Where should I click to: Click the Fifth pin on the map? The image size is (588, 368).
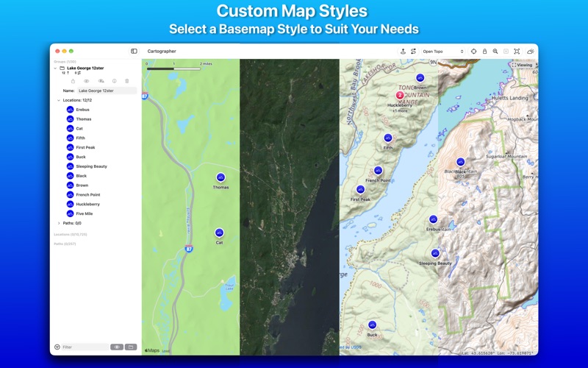(x=388, y=138)
